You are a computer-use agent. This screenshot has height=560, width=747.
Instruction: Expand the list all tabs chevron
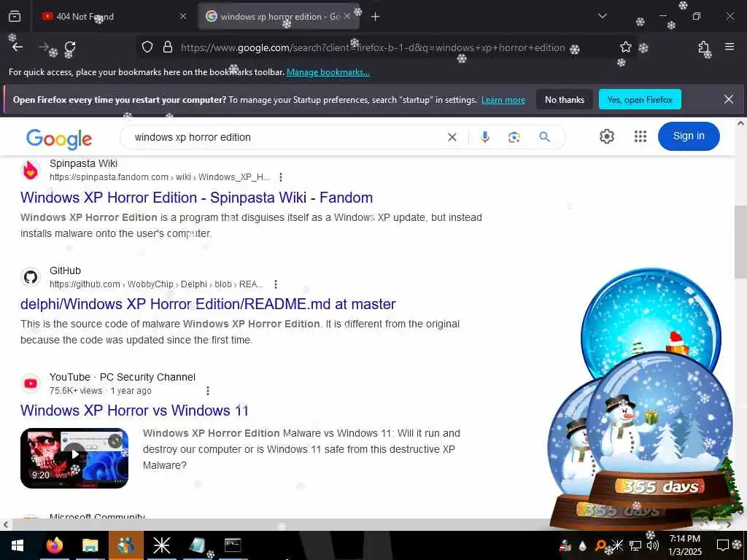[x=602, y=16]
